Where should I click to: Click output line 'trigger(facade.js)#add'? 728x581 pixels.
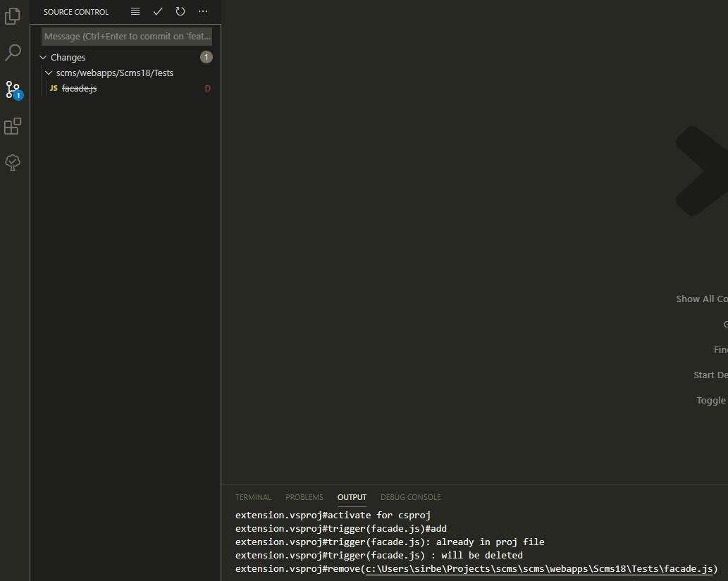click(x=341, y=529)
